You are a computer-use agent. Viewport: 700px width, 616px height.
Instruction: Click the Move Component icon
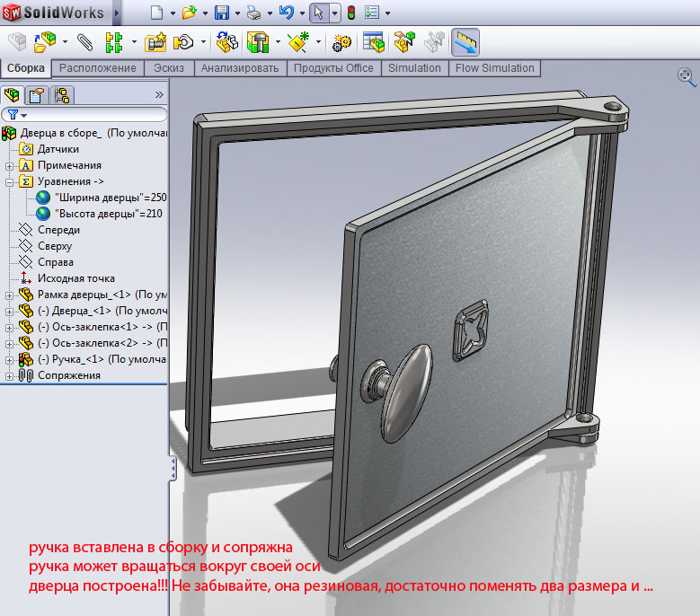point(184,41)
